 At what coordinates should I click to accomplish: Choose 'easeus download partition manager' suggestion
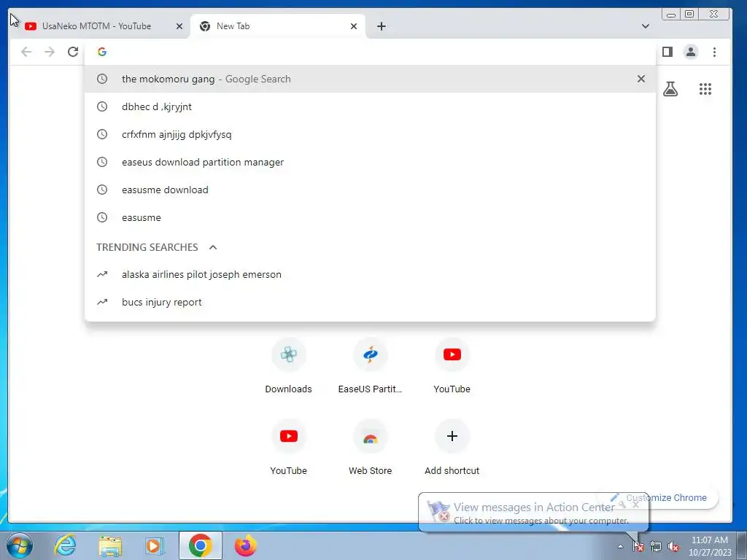(x=370, y=162)
